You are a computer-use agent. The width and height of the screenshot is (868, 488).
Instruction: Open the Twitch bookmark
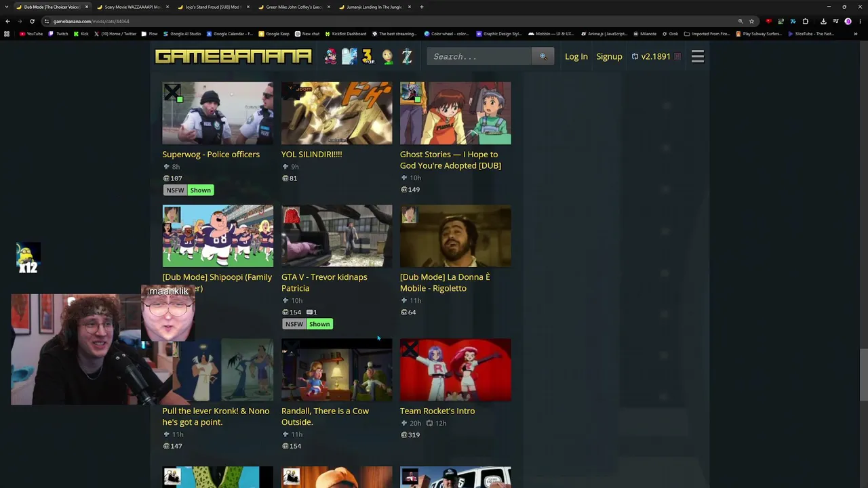[58, 34]
